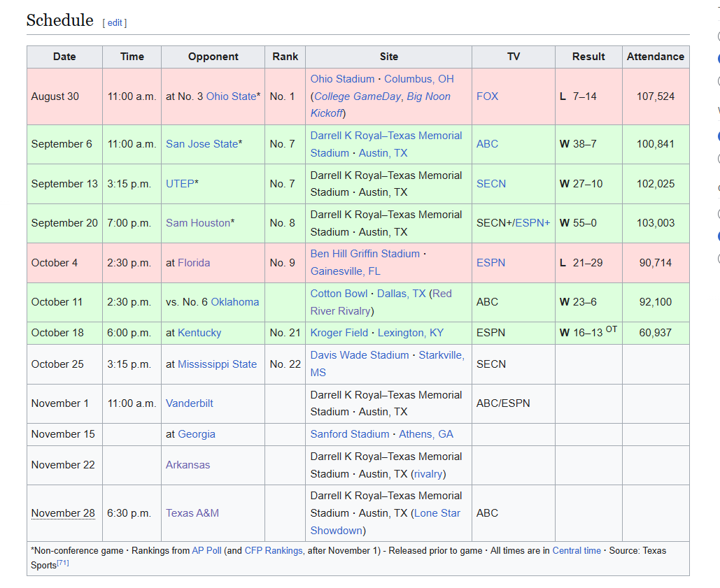Open the Cotton Bowl link

tap(339, 294)
